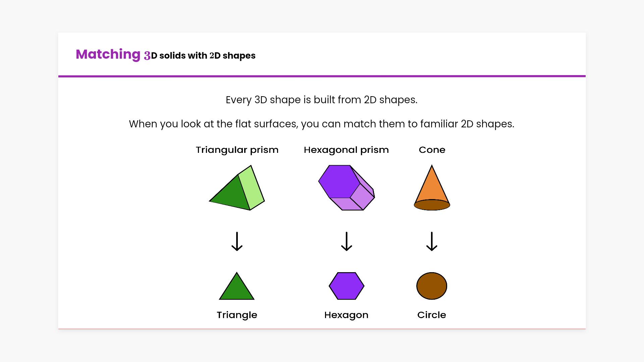This screenshot has height=362, width=644.
Task: Click the purple divider line under the heading
Action: click(322, 76)
